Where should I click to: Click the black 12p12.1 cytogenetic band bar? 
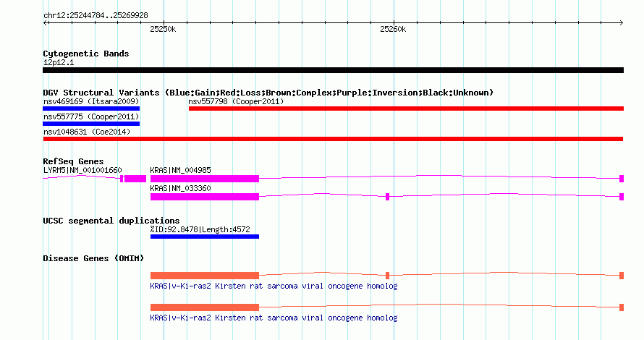(333, 70)
